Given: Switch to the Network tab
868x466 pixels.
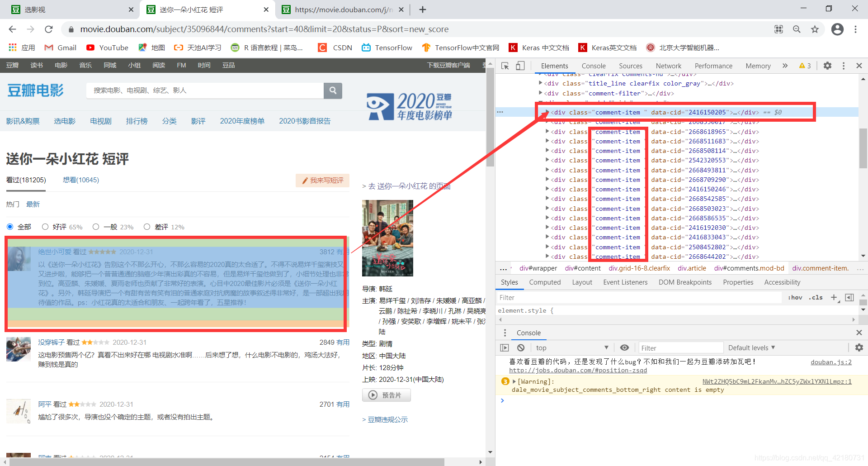Looking at the screenshot, I should [668, 66].
